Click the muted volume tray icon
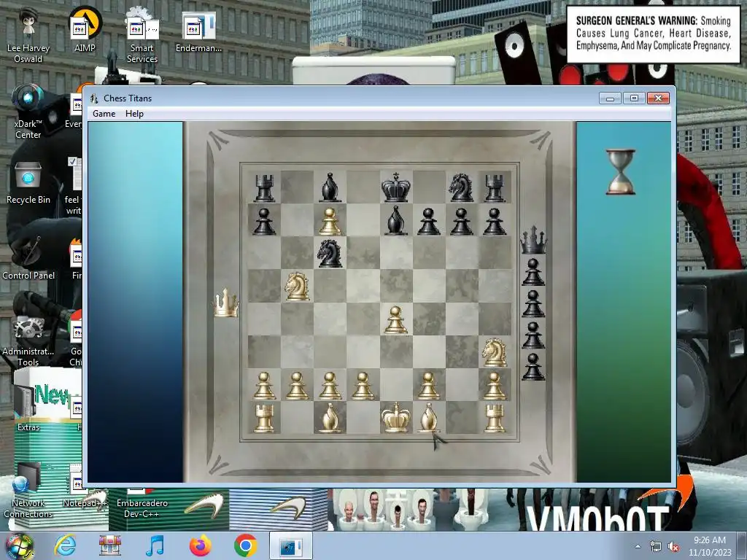Viewport: 747px width, 560px height. coord(673,547)
